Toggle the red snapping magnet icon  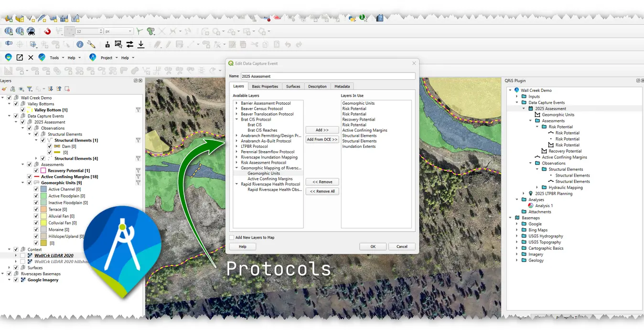point(47,32)
